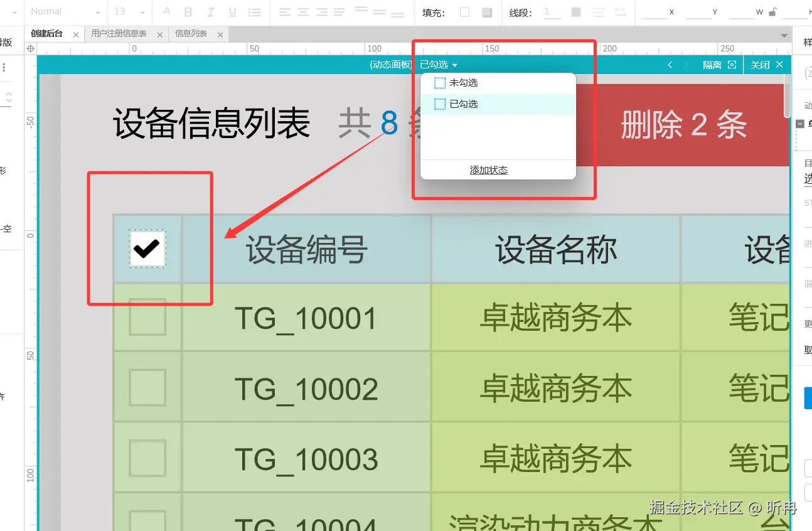Image resolution: width=812 pixels, height=531 pixels.
Task: Align text left
Action: click(x=285, y=12)
